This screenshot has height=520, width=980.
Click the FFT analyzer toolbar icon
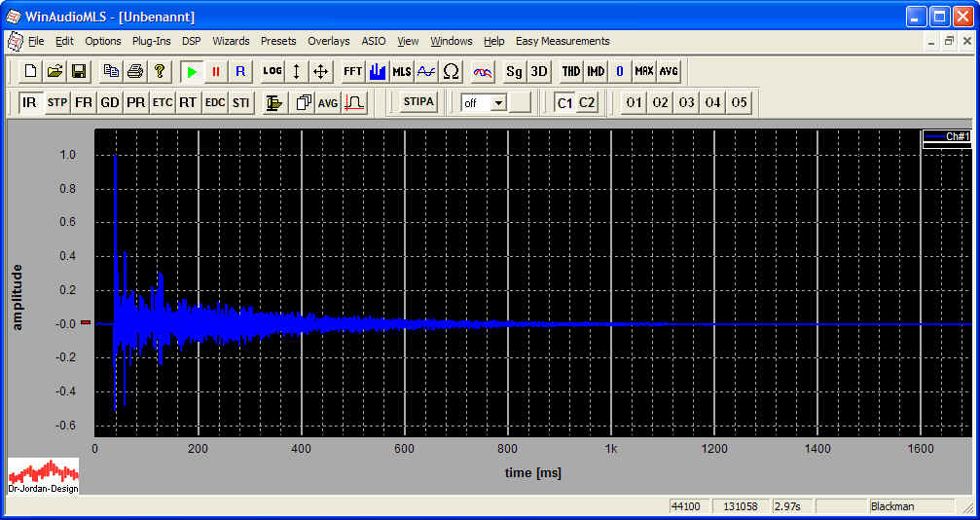[352, 71]
